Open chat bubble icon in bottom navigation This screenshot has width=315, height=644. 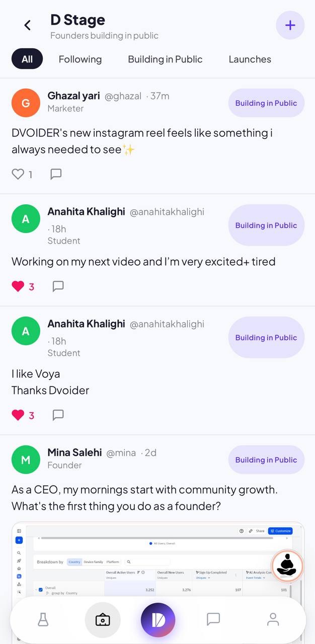click(213, 619)
